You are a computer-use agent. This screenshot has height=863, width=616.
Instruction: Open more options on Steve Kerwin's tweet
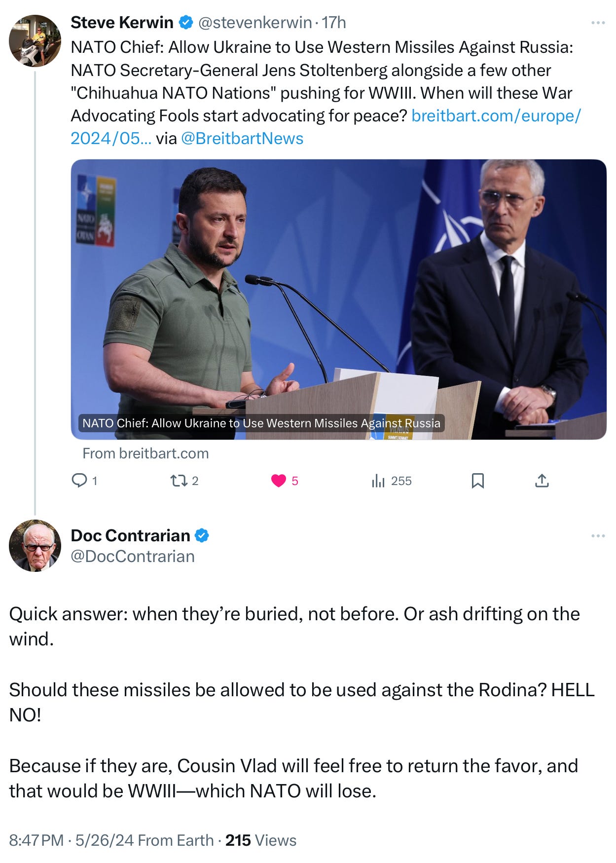(x=598, y=23)
